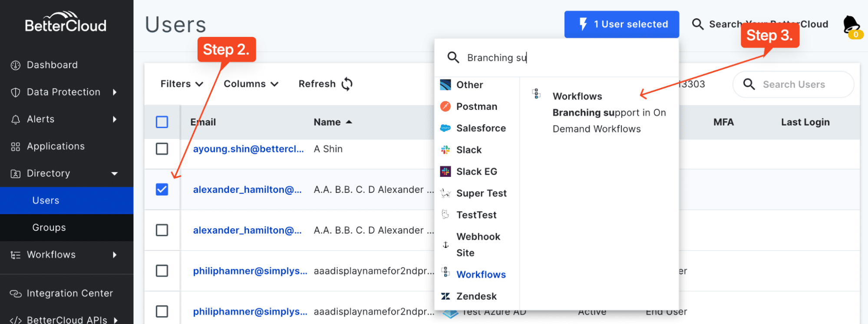Click the Zendesk logo icon
The height and width of the screenshot is (324, 868).
(446, 296)
